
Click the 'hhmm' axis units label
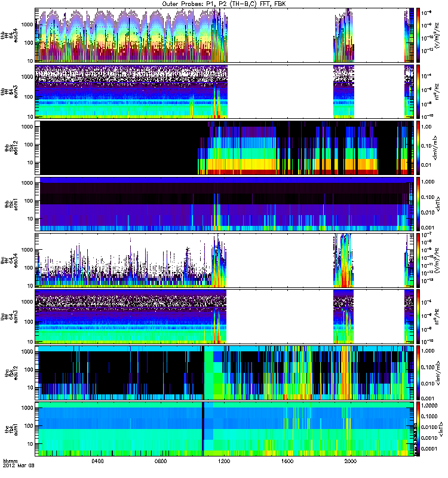coord(11,461)
